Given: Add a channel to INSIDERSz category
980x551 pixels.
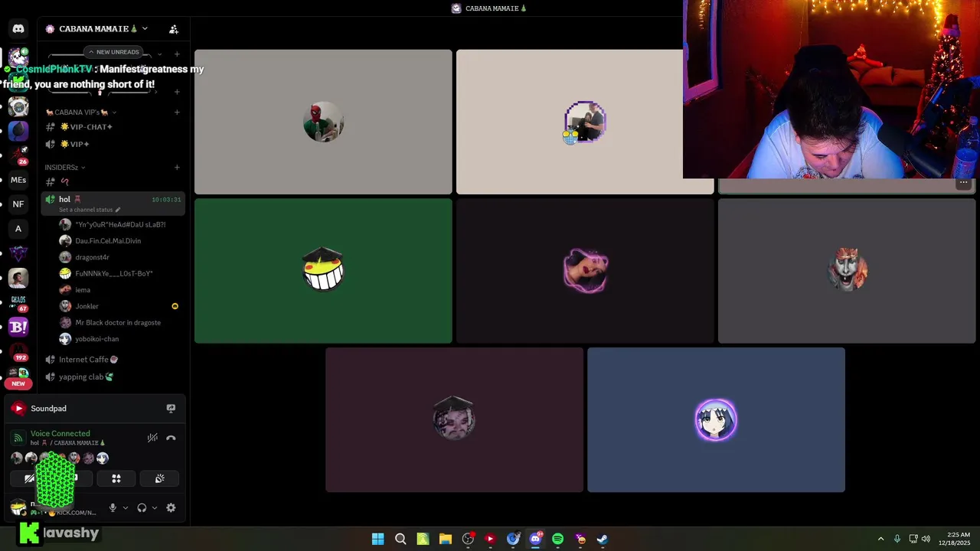Looking at the screenshot, I should click(x=177, y=168).
